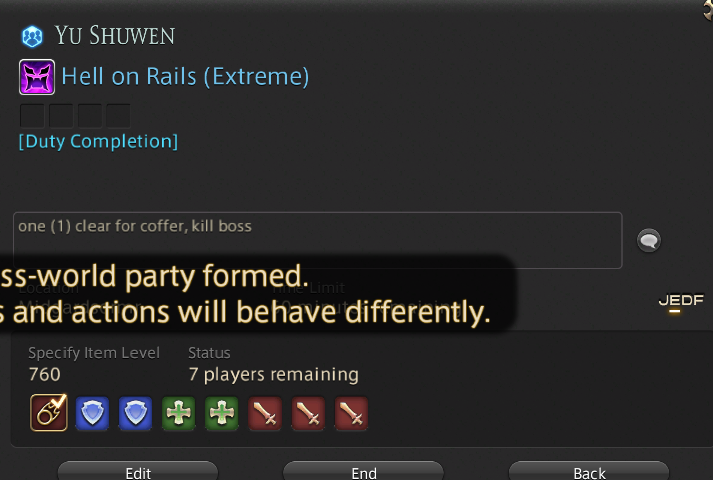Select the first green healer slot

click(x=179, y=413)
